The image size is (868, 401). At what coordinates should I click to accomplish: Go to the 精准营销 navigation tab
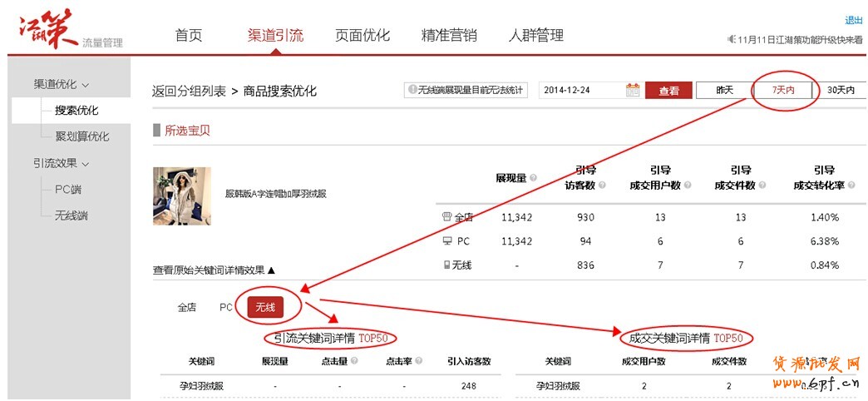[x=449, y=36]
